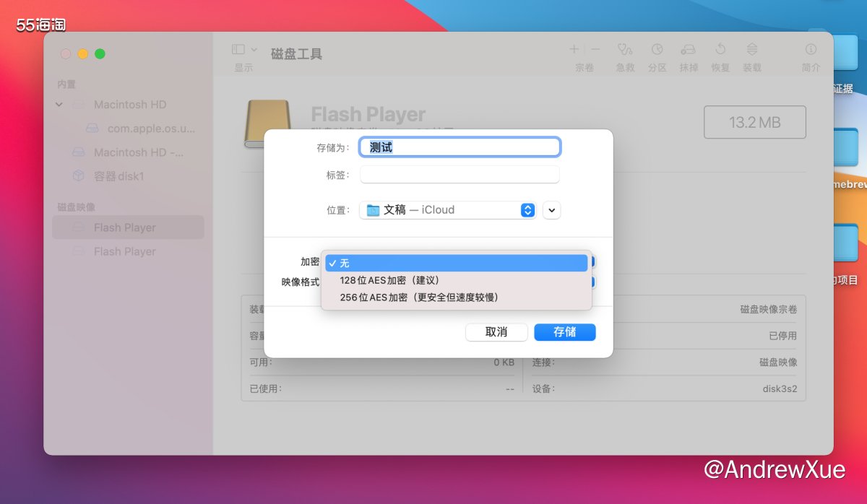This screenshot has width=867, height=504.
Task: Expand the save dialog with the chevron button
Action: coord(551,209)
